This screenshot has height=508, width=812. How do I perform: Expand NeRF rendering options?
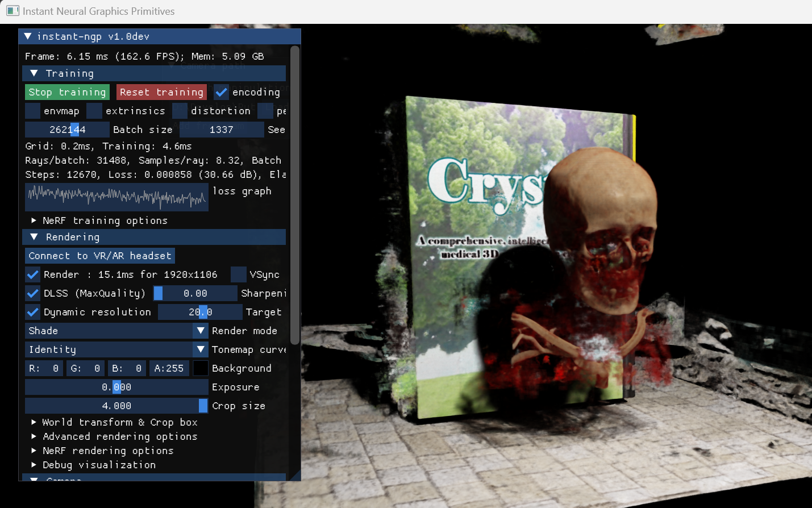coord(34,451)
